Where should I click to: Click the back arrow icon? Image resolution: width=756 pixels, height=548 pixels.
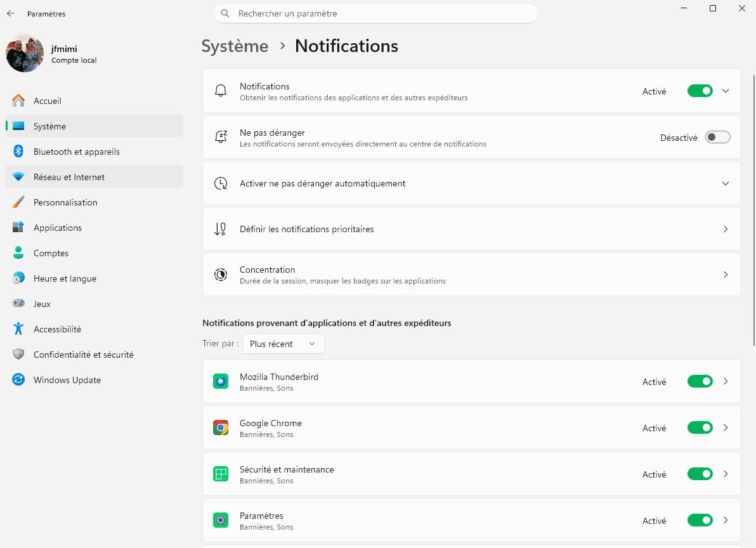[11, 13]
